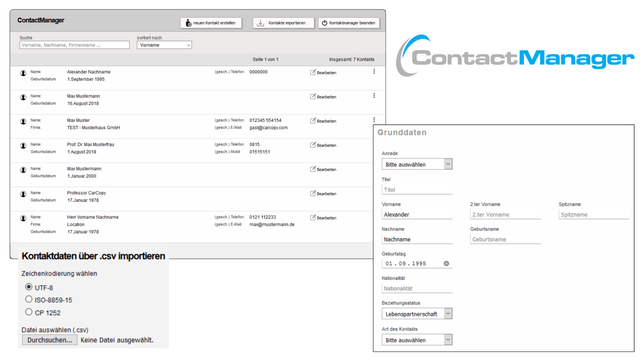Viewport: 644px width, 361px height.
Task: Click edit pencil icon for Professor CarCopy
Action: coord(313,193)
